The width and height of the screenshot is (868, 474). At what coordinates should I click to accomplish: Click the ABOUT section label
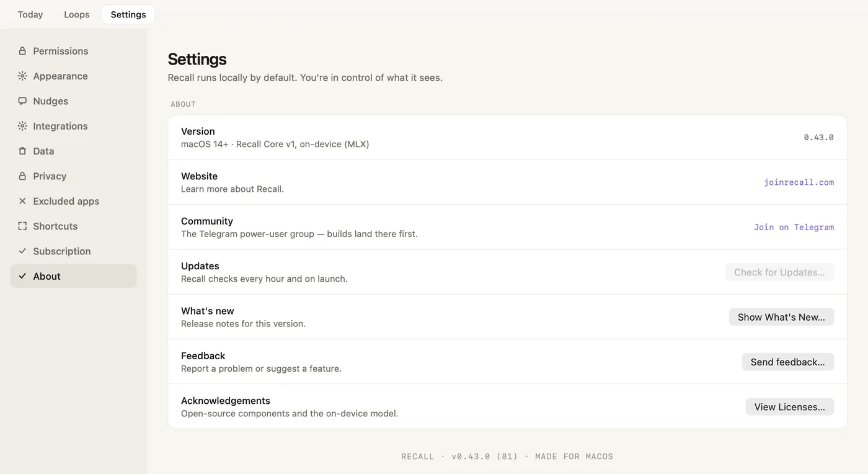[183, 104]
